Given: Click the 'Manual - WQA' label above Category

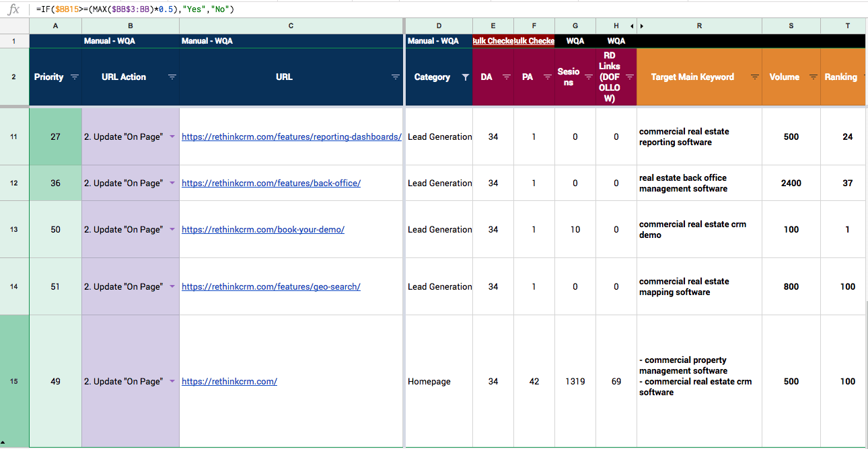Looking at the screenshot, I should click(433, 41).
